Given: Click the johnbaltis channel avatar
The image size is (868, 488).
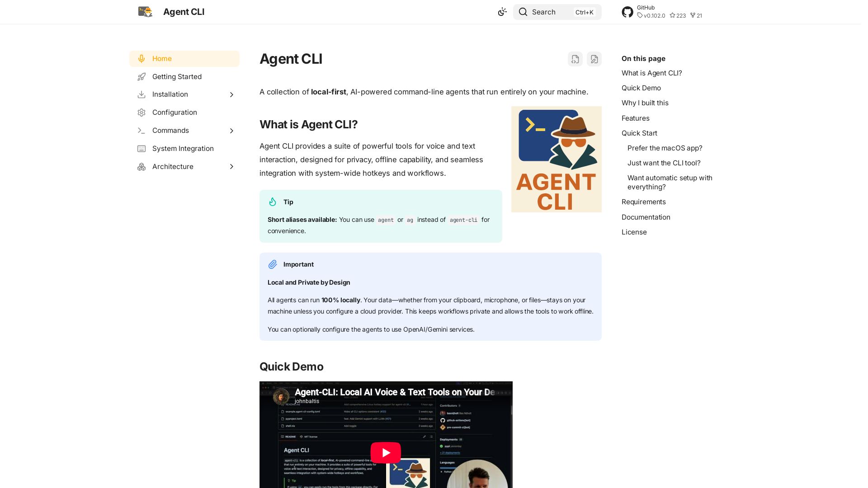Looking at the screenshot, I should click(281, 396).
